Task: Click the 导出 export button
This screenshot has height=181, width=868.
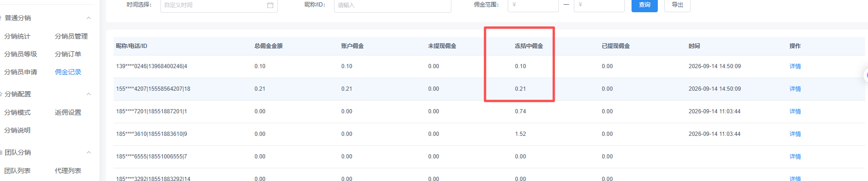Action: [678, 5]
